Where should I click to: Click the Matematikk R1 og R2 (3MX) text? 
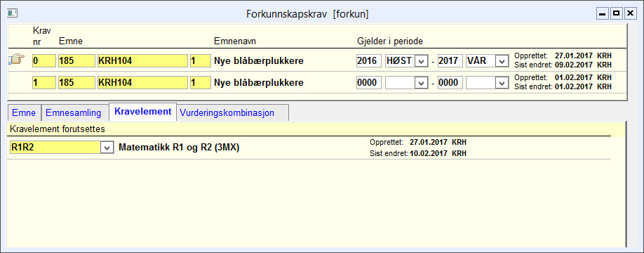179,148
